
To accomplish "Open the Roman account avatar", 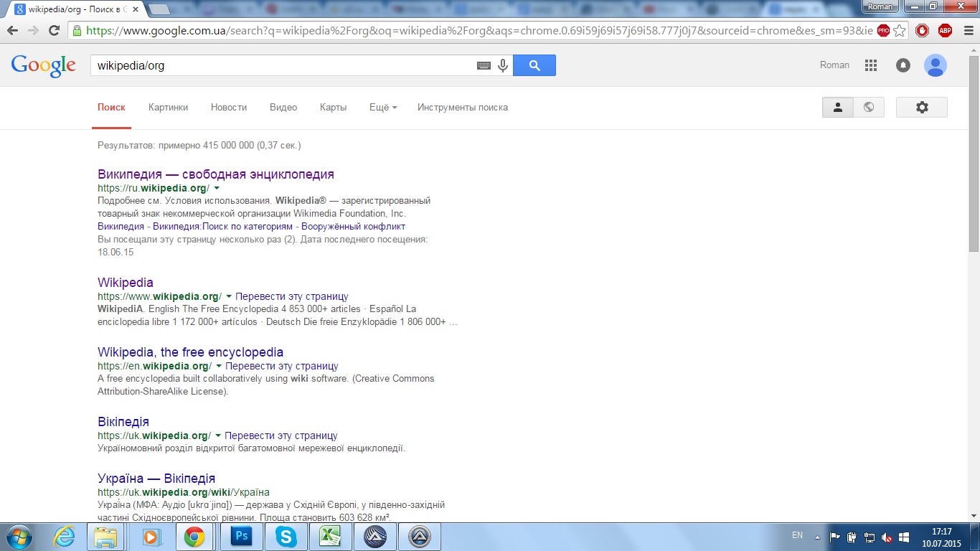I will tap(935, 65).
